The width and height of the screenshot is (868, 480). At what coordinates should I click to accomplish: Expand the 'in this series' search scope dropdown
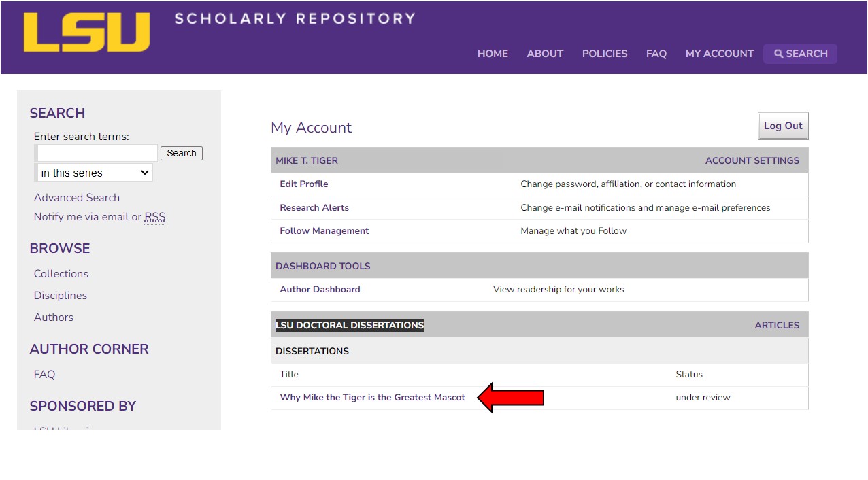point(93,172)
